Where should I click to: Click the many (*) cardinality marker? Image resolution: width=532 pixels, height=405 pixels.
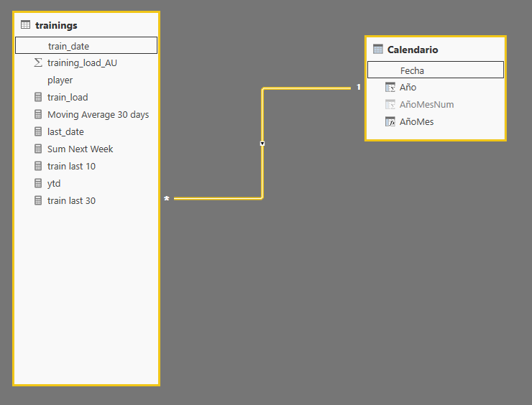[167, 198]
